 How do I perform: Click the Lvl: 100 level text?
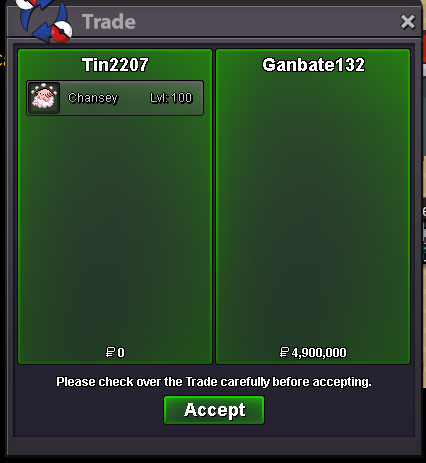171,98
